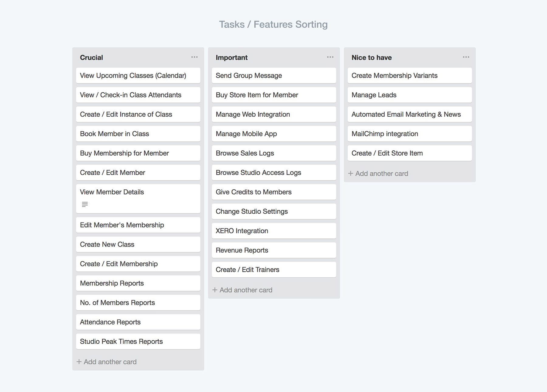The width and height of the screenshot is (547, 392).
Task: Open the Send Group Message card
Action: [274, 75]
